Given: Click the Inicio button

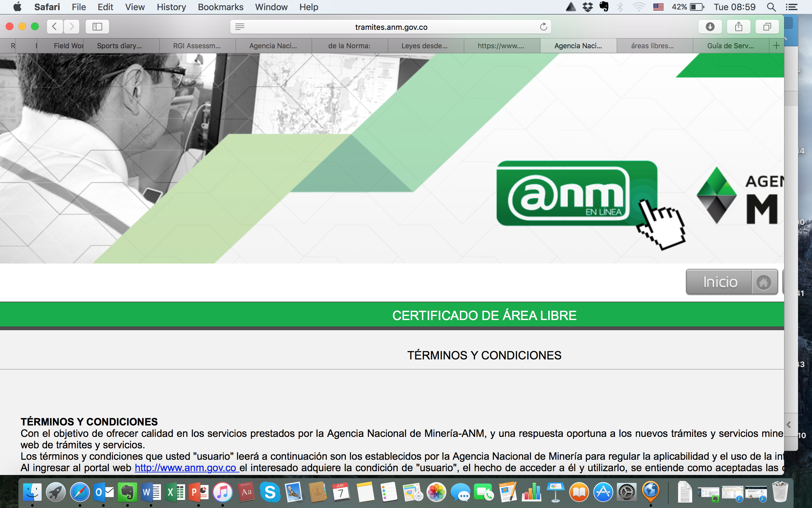Looking at the screenshot, I should pos(732,282).
